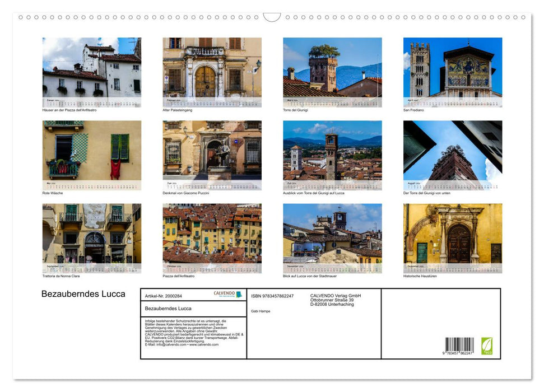
Task: Open the Januar calendar grid strip
Action: tap(91, 101)
